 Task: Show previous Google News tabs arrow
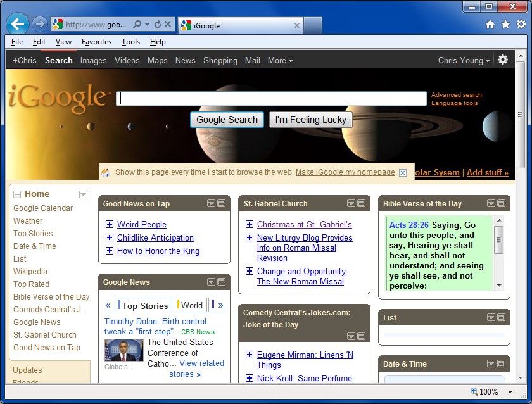pyautogui.click(x=108, y=305)
